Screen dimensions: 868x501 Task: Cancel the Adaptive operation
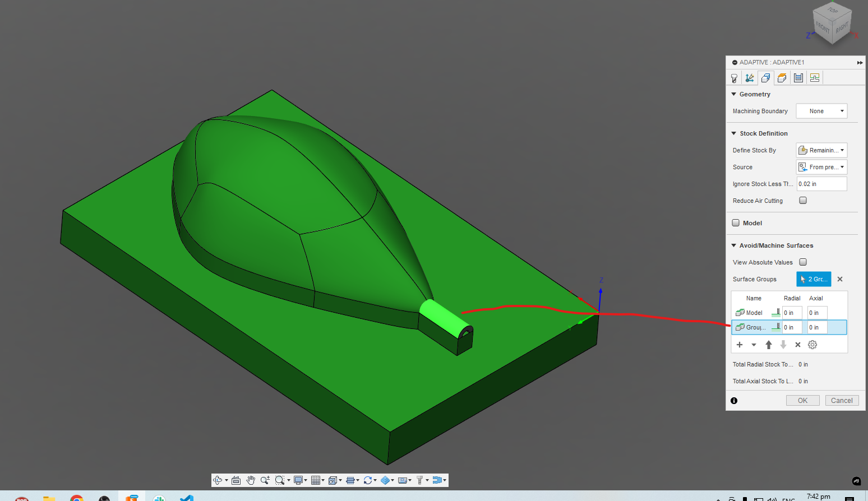pyautogui.click(x=842, y=400)
